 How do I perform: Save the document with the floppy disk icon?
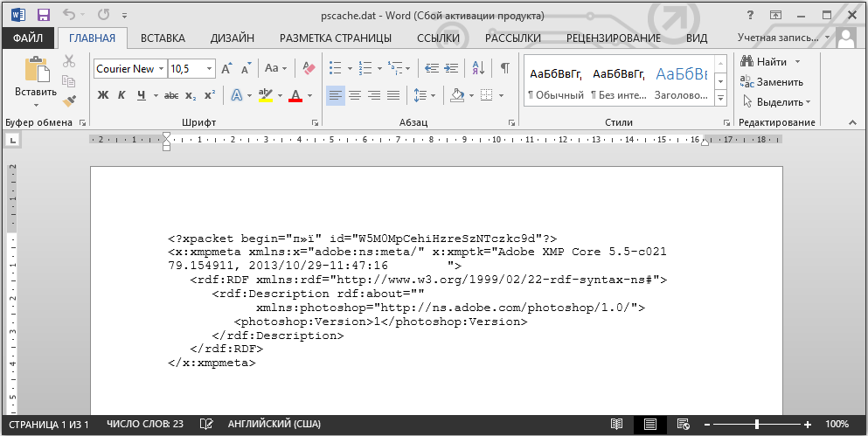tap(44, 15)
